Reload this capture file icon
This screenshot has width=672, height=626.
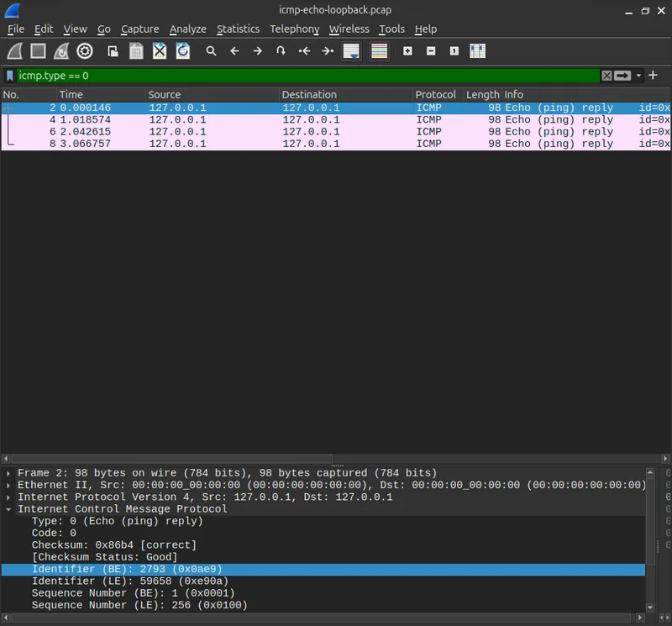point(183,51)
